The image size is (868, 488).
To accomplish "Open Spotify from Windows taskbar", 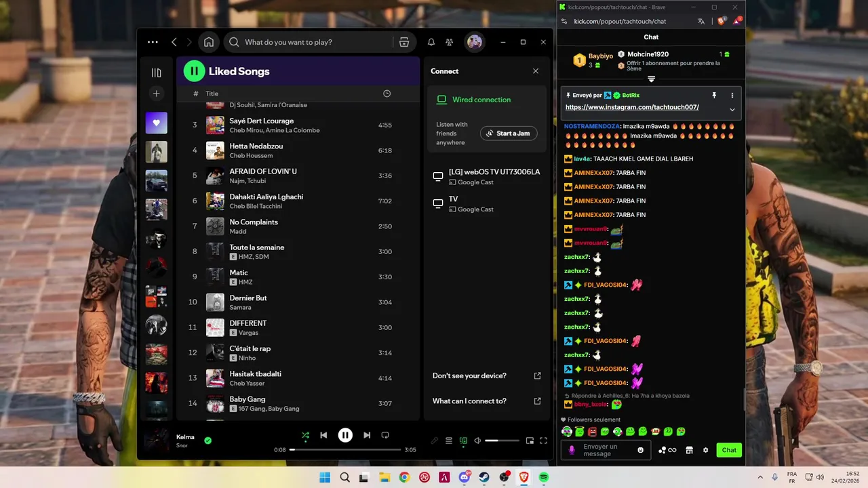I will point(544,477).
